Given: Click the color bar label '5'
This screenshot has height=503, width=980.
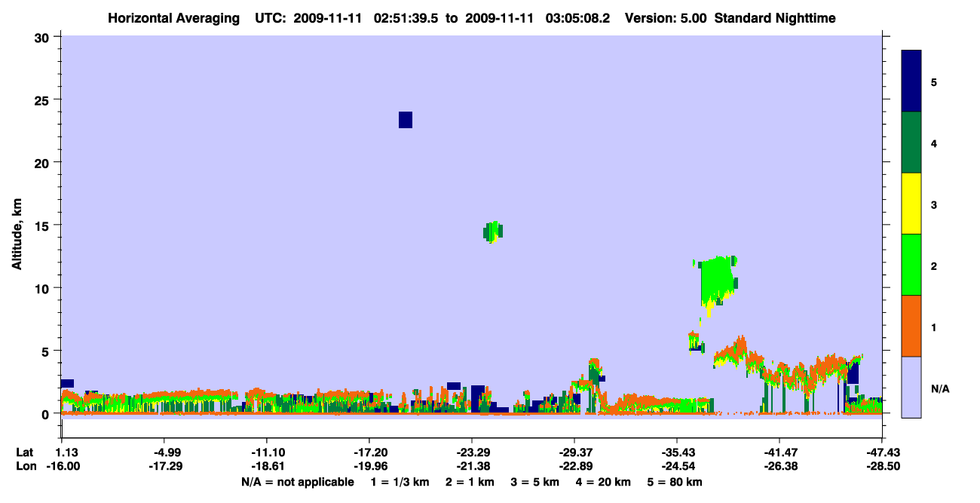Looking at the screenshot, I should 935,82.
